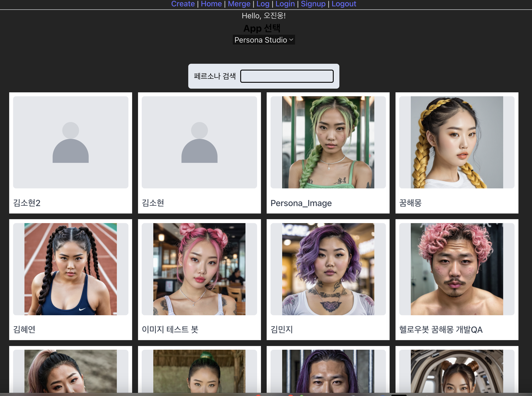Click the 김소현 default avatar silhouette
532x396 pixels.
point(199,142)
